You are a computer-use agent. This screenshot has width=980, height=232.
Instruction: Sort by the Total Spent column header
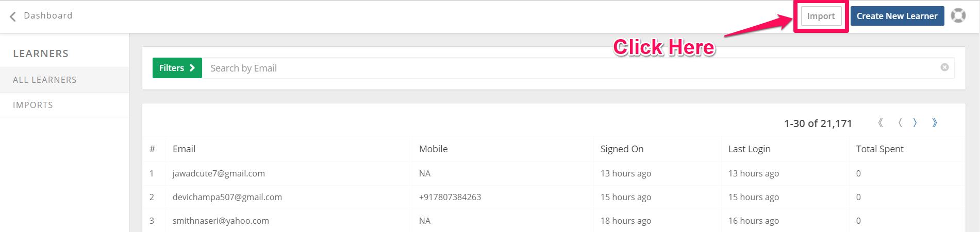[x=879, y=149]
